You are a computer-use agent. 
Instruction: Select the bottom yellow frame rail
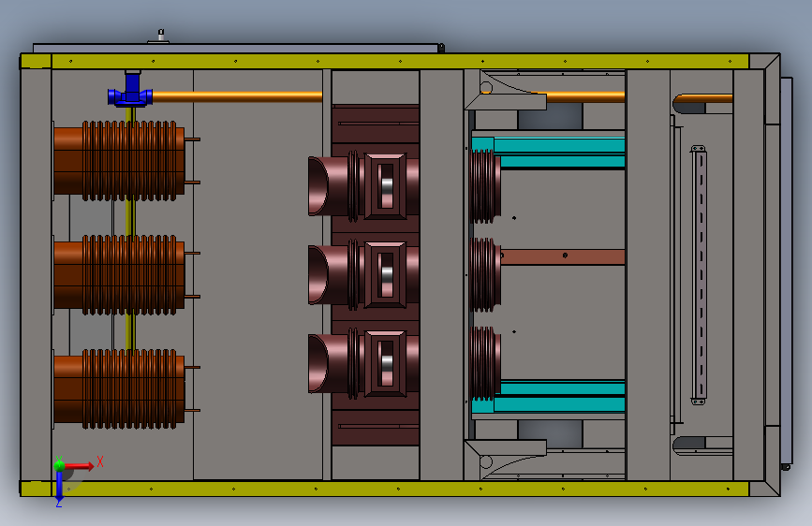point(385,489)
